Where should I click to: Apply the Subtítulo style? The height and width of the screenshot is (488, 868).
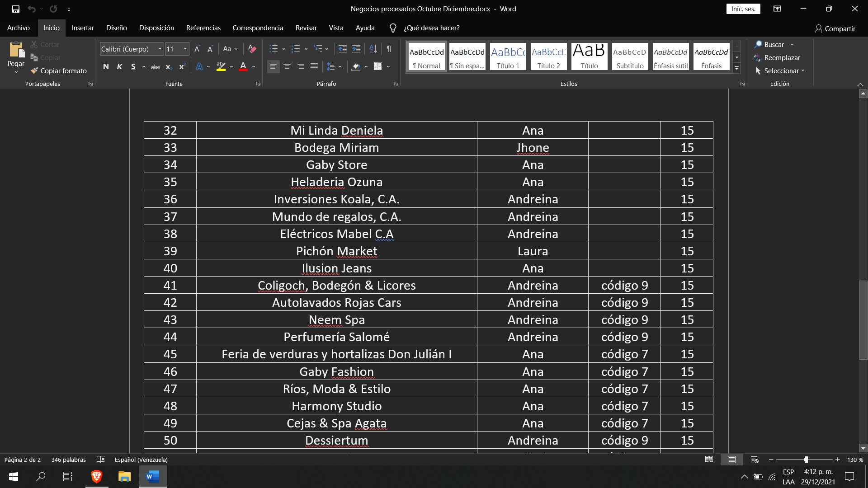pos(630,56)
